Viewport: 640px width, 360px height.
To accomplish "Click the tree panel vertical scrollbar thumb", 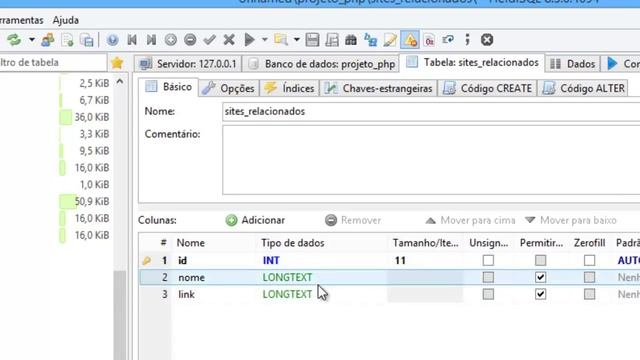I will tap(120, 314).
